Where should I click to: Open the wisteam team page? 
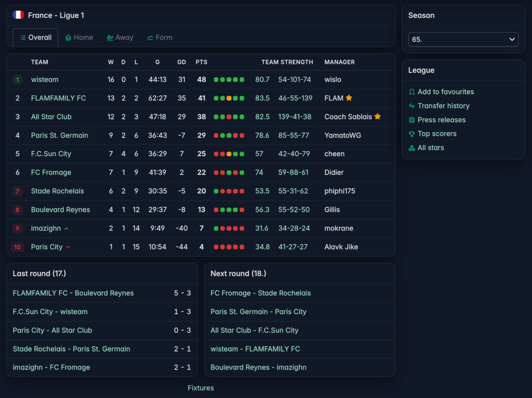click(45, 80)
